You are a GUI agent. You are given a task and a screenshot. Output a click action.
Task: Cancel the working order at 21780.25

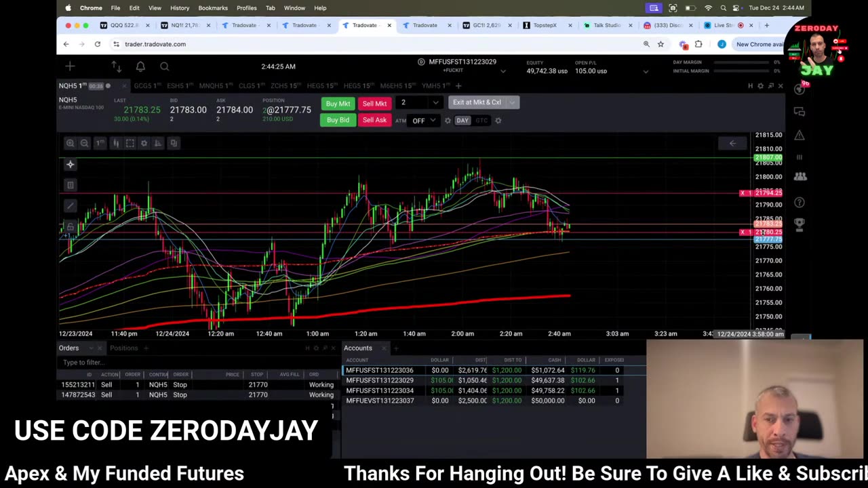pyautogui.click(x=743, y=232)
